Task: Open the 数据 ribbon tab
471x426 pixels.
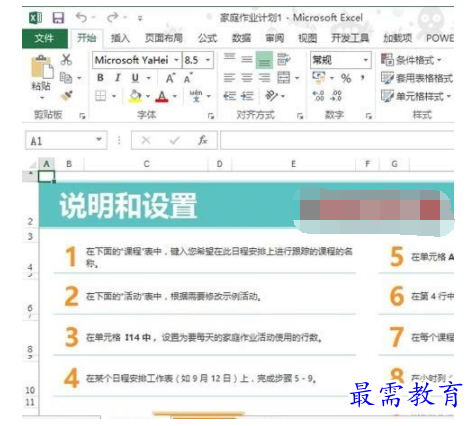Action: click(x=241, y=38)
